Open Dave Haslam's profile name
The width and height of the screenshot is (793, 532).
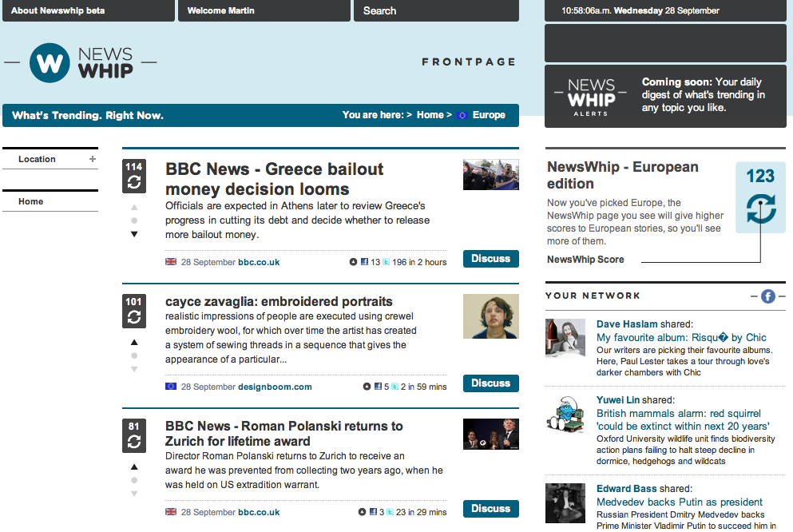pos(627,324)
